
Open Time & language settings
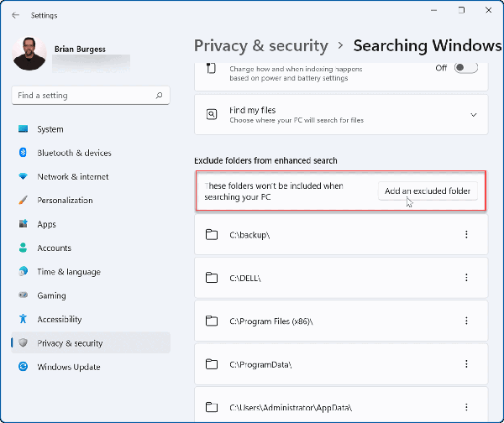click(x=91, y=272)
